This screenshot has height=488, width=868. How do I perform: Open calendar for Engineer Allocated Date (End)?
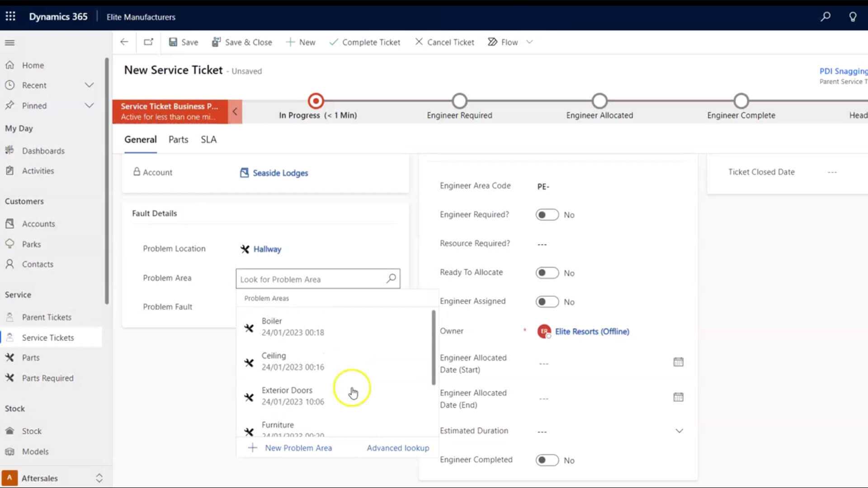coord(678,397)
